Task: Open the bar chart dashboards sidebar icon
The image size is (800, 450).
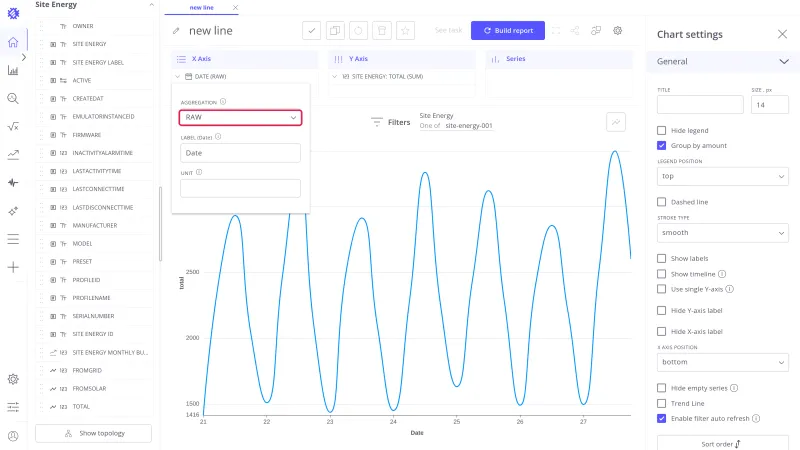Action: pos(13,70)
